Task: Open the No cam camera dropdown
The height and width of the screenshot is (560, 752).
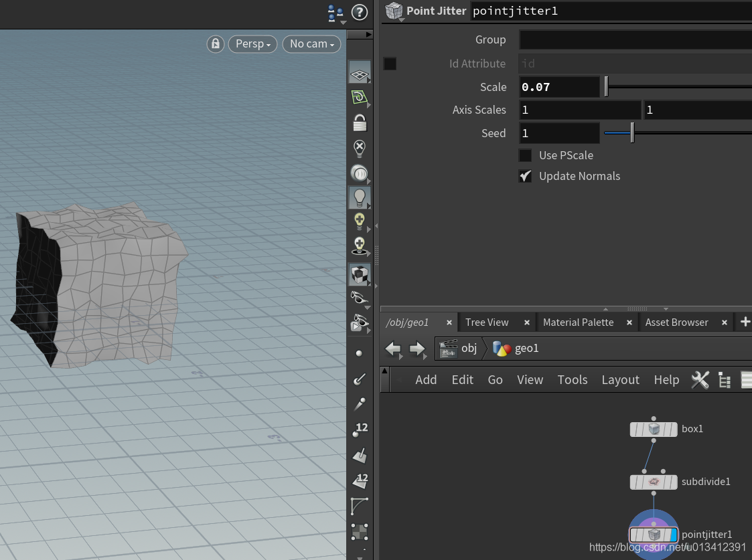Action: point(312,44)
